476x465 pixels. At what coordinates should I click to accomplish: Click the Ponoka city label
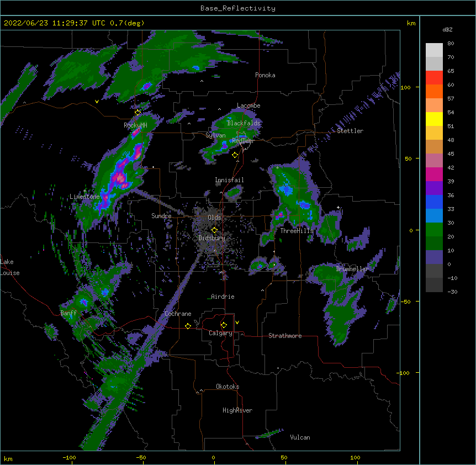pos(265,75)
